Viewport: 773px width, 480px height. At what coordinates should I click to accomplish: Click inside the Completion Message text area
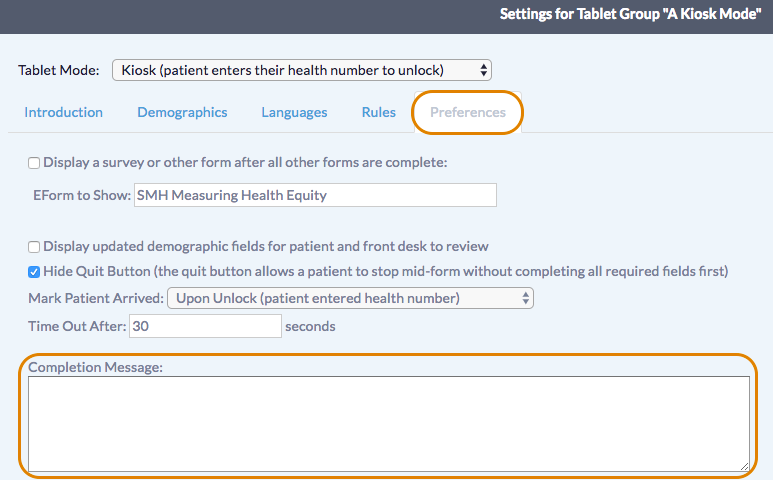click(x=388, y=423)
